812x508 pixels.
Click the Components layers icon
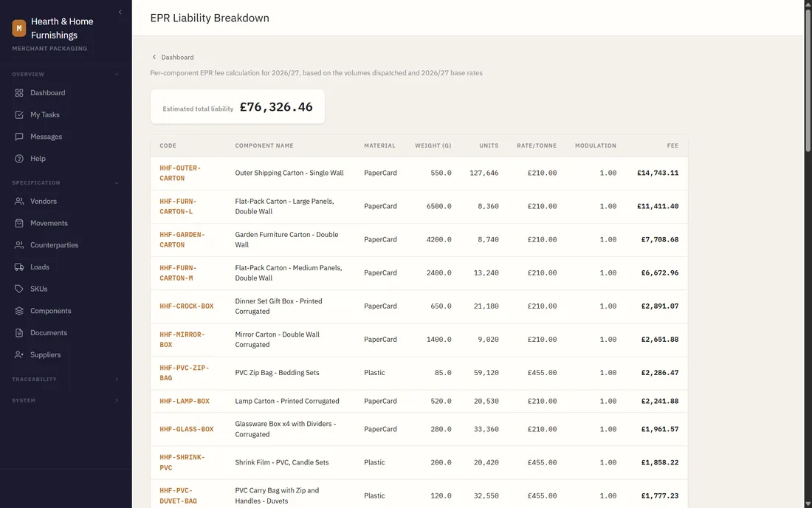coord(19,311)
